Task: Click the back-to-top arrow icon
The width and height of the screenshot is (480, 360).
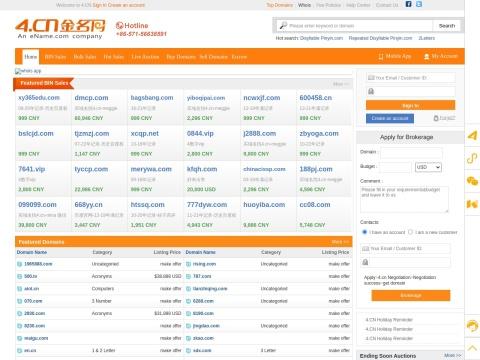Action: pyautogui.click(x=472, y=348)
